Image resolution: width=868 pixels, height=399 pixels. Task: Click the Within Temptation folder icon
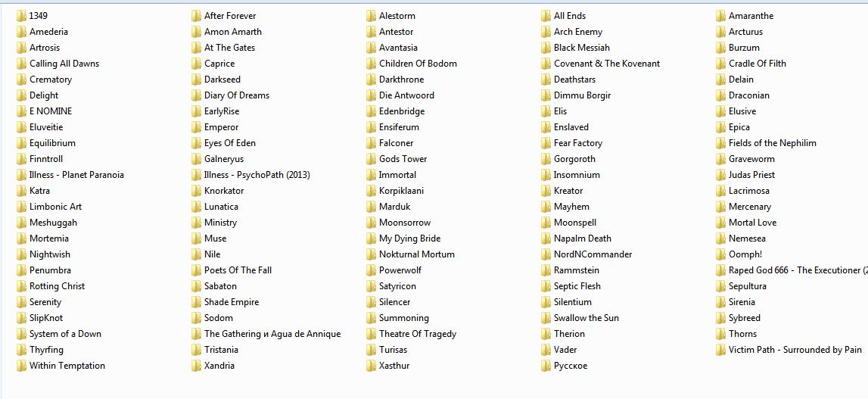coord(22,366)
